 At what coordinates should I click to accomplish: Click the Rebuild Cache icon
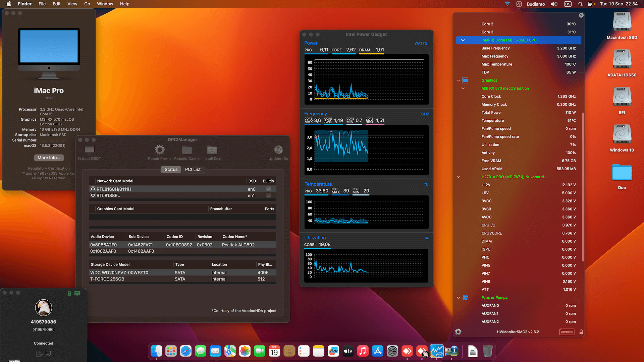186,150
